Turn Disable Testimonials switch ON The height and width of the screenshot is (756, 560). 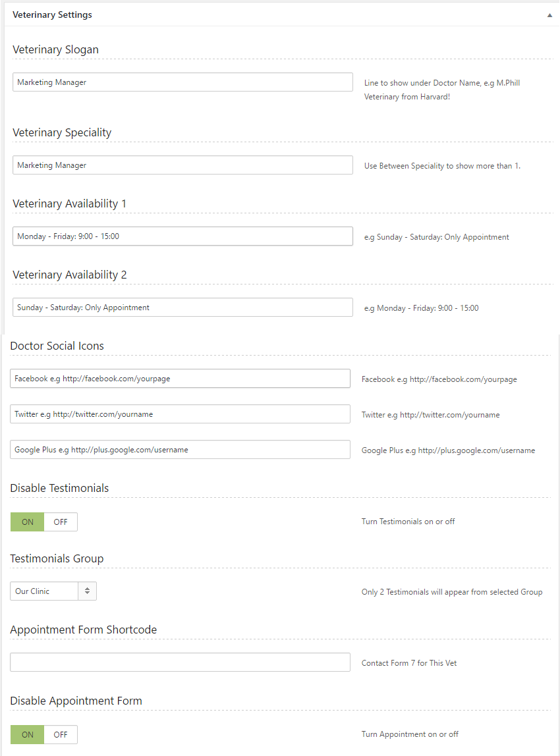click(x=28, y=522)
